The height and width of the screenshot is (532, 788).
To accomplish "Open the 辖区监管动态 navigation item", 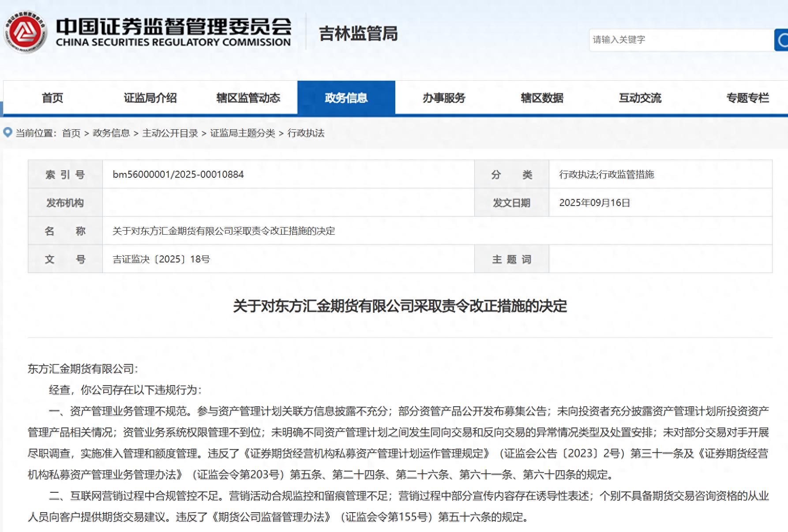I will click(248, 98).
